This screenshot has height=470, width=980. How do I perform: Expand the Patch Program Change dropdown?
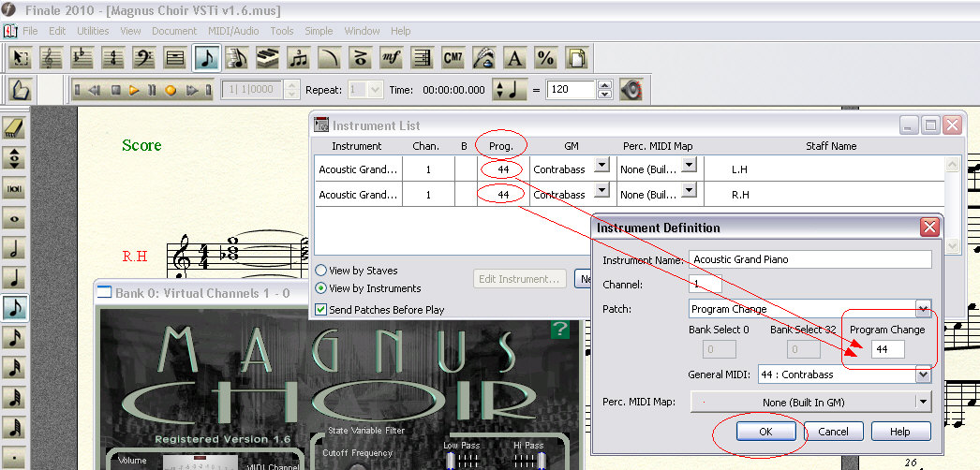923,308
